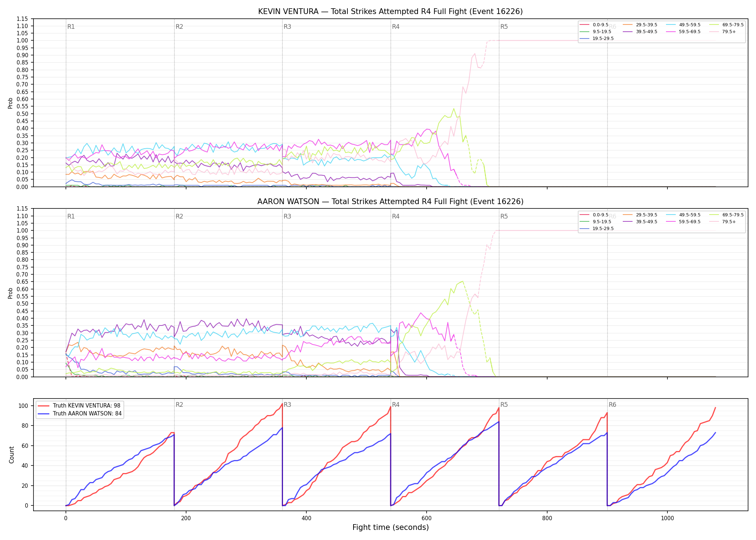Viewport: 756px width, 540px height.
Task: Click the x-axis tick label 1000
Action: (x=667, y=518)
